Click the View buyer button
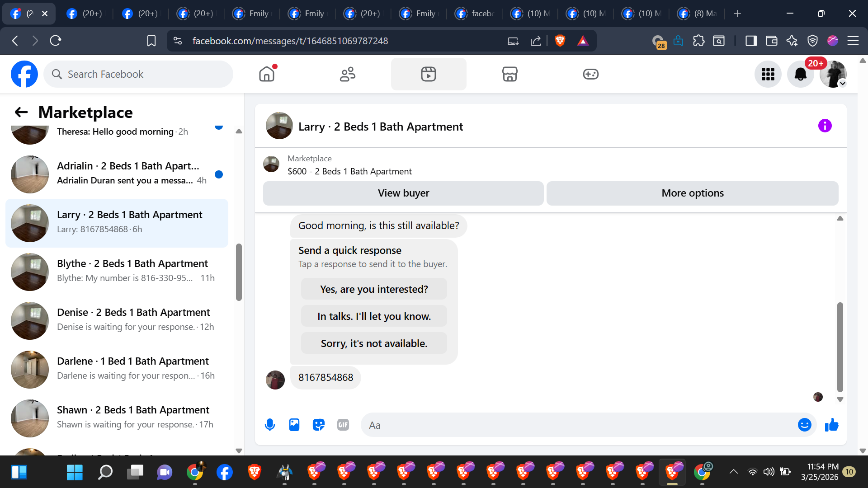868x488 pixels. (403, 193)
